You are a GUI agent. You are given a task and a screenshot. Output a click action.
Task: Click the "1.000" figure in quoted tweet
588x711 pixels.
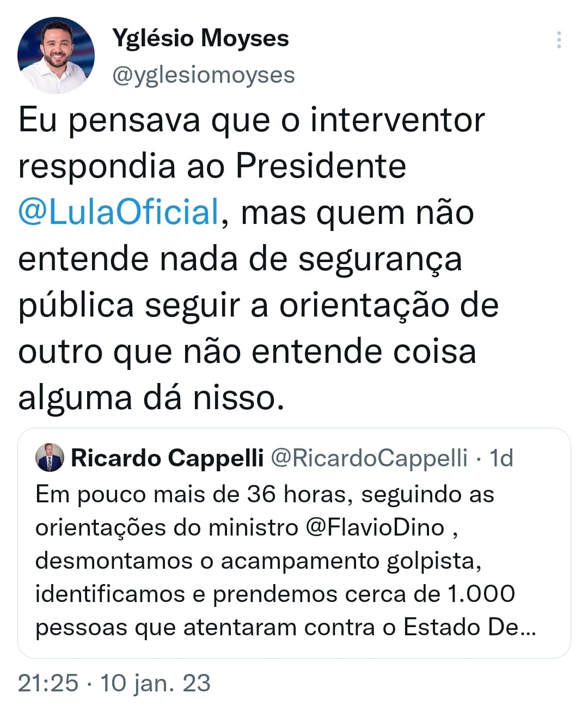point(481,594)
